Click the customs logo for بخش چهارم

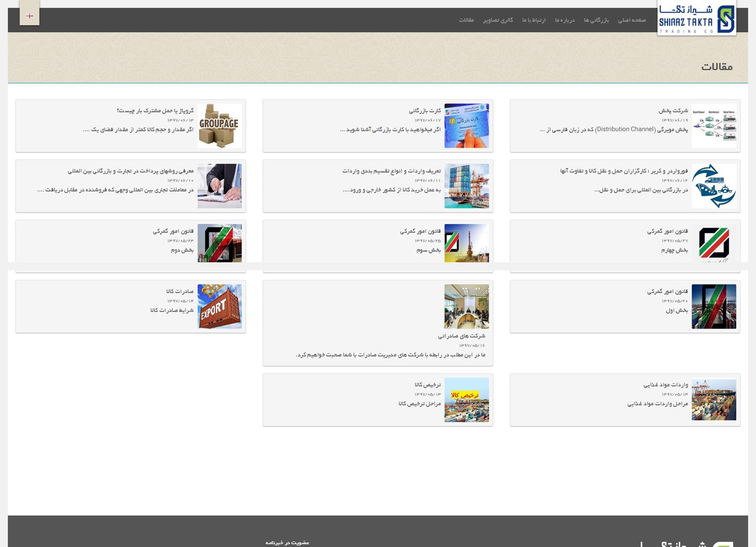(x=714, y=243)
